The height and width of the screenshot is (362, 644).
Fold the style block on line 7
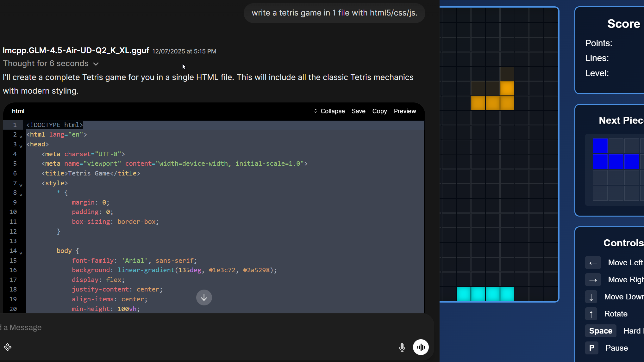click(21, 186)
